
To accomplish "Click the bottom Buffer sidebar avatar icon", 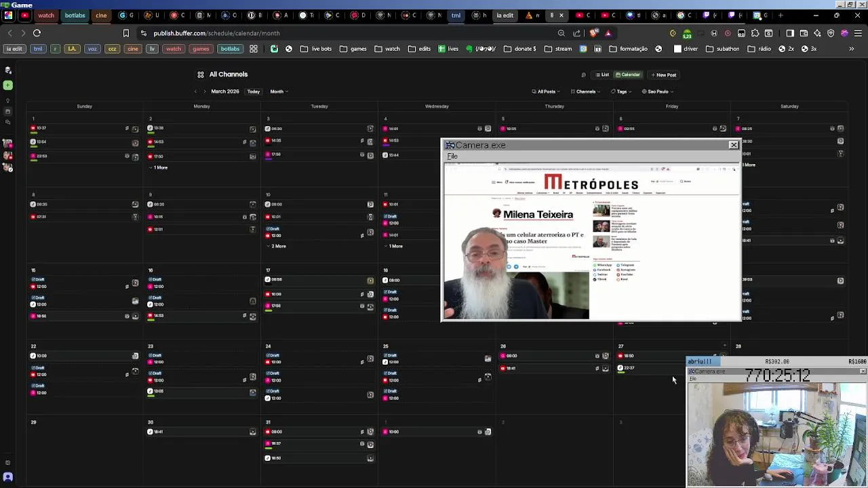I will (7, 476).
